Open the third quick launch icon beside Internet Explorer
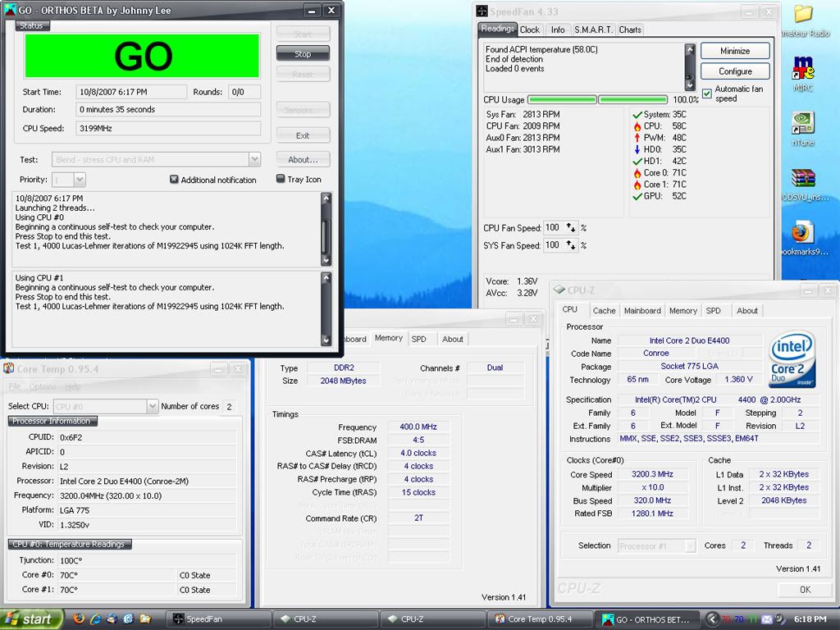The image size is (840, 630). [112, 619]
